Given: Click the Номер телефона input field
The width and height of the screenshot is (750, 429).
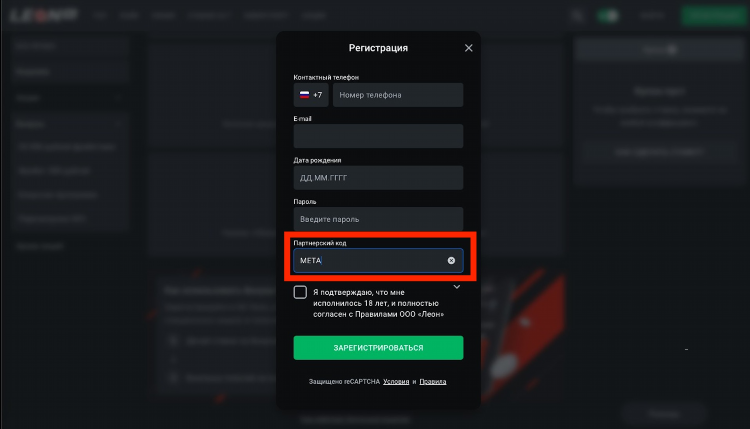Looking at the screenshot, I should point(398,95).
